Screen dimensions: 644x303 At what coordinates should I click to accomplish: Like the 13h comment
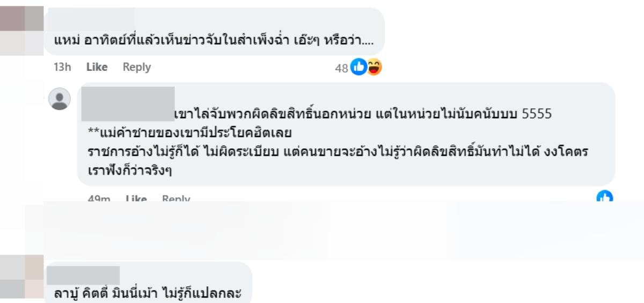pyautogui.click(x=97, y=67)
